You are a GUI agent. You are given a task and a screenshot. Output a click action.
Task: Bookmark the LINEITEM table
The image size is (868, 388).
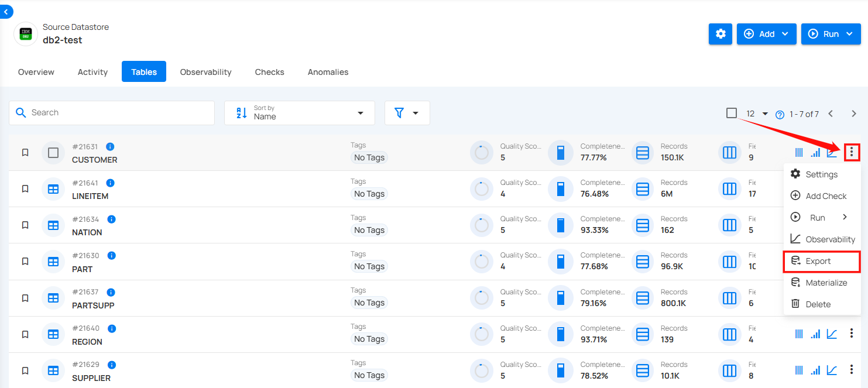point(25,189)
